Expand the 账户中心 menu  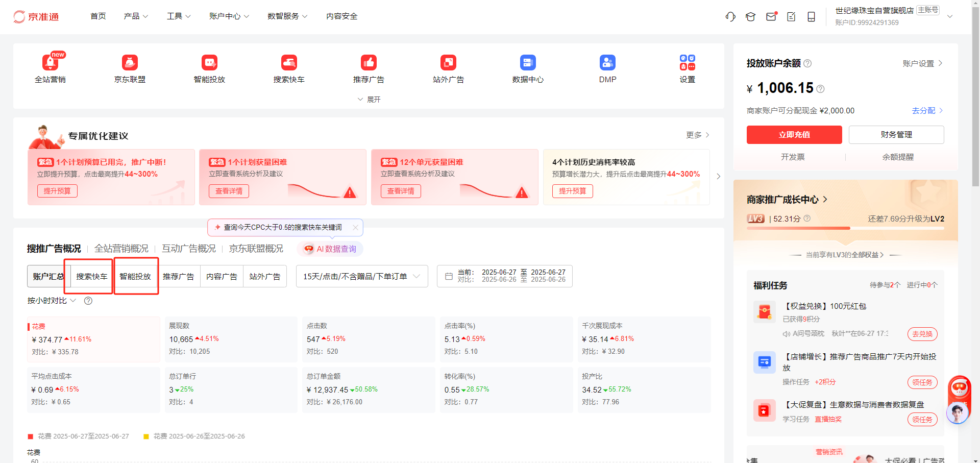[x=229, y=16]
